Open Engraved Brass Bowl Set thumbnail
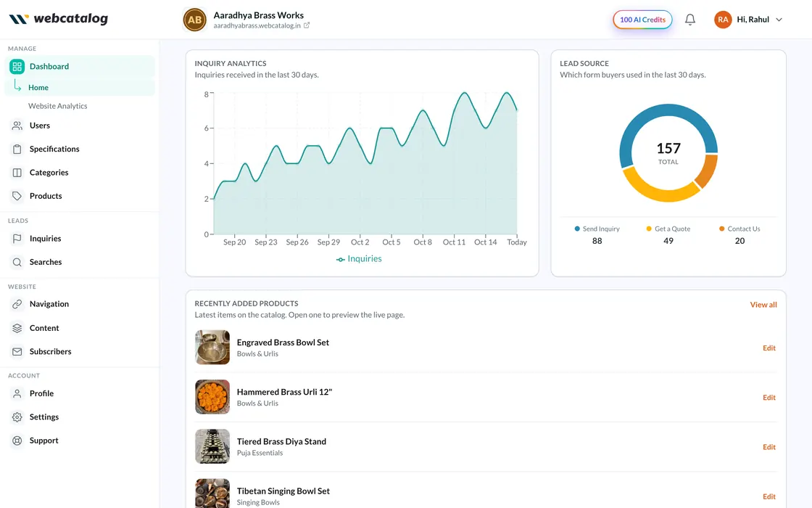 pyautogui.click(x=212, y=348)
